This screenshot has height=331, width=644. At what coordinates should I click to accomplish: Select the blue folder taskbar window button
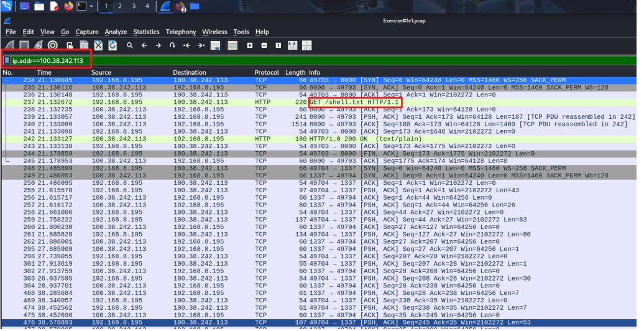coord(195,6)
